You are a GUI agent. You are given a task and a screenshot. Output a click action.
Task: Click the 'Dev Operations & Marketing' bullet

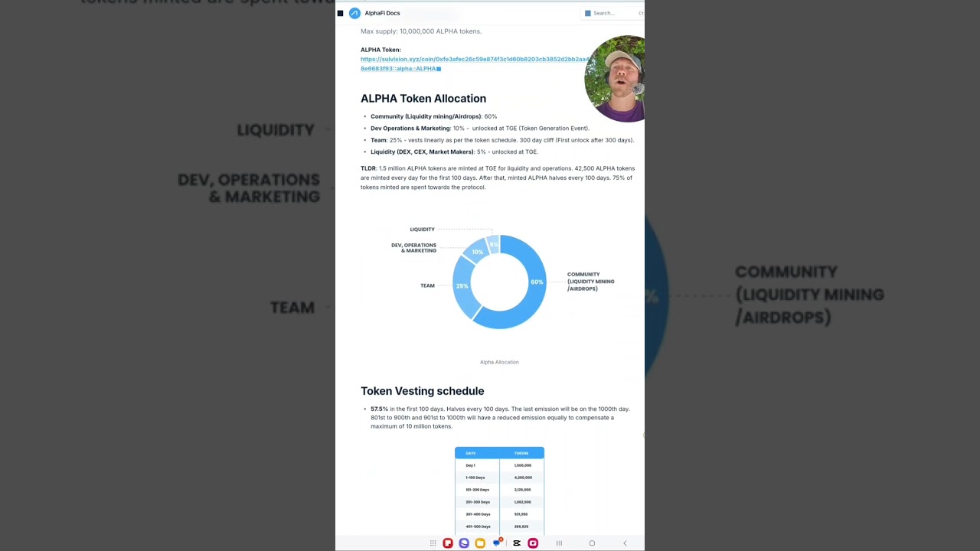click(480, 129)
